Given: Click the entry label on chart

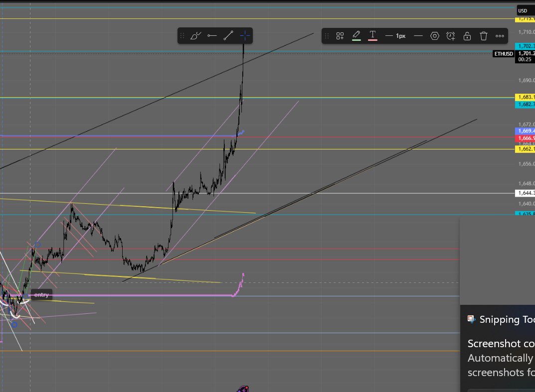Looking at the screenshot, I should coord(41,295).
